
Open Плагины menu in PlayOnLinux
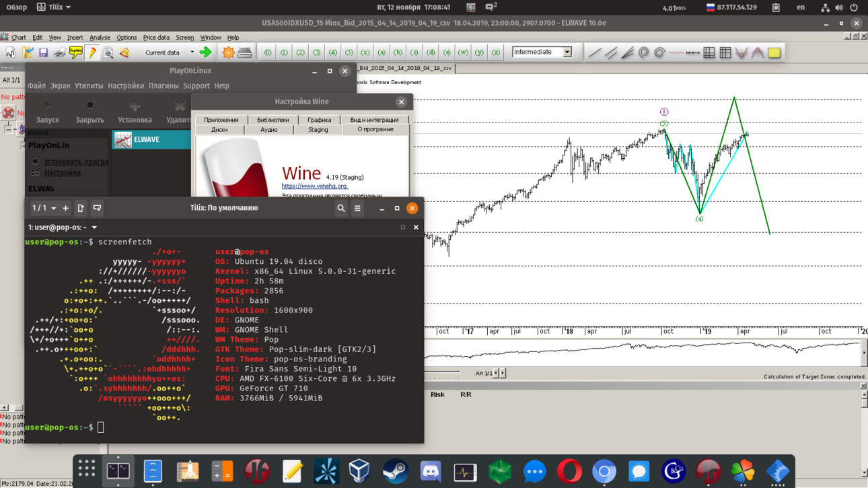click(164, 86)
